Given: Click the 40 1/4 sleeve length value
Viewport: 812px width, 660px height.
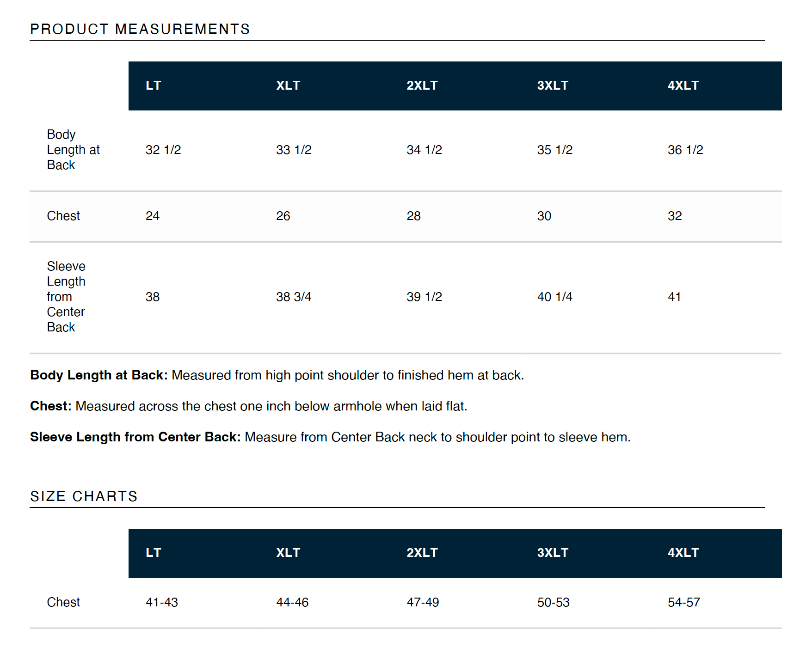Looking at the screenshot, I should point(554,297).
